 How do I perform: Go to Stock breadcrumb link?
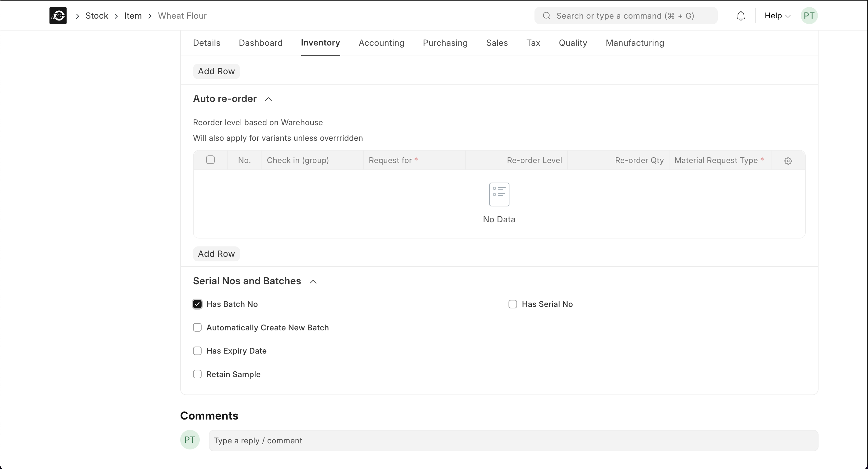pos(97,16)
